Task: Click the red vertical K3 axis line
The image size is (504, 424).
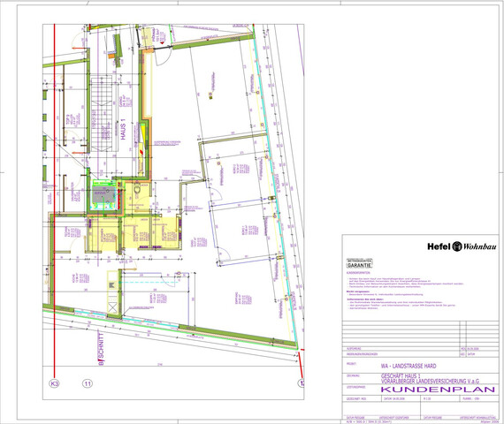Action: [55, 199]
